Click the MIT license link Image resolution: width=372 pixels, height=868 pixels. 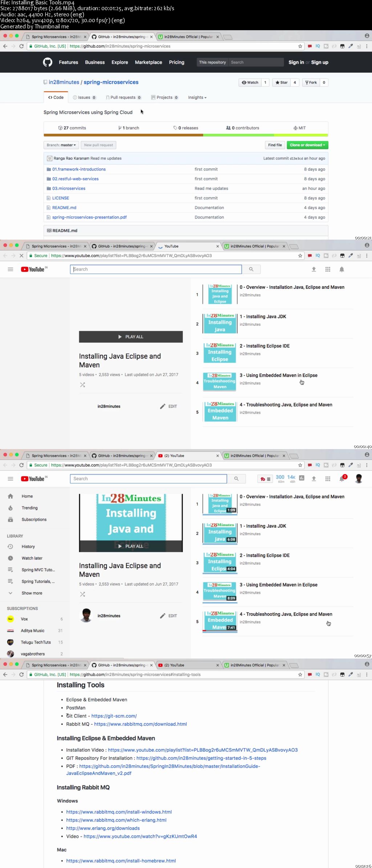[300, 128]
